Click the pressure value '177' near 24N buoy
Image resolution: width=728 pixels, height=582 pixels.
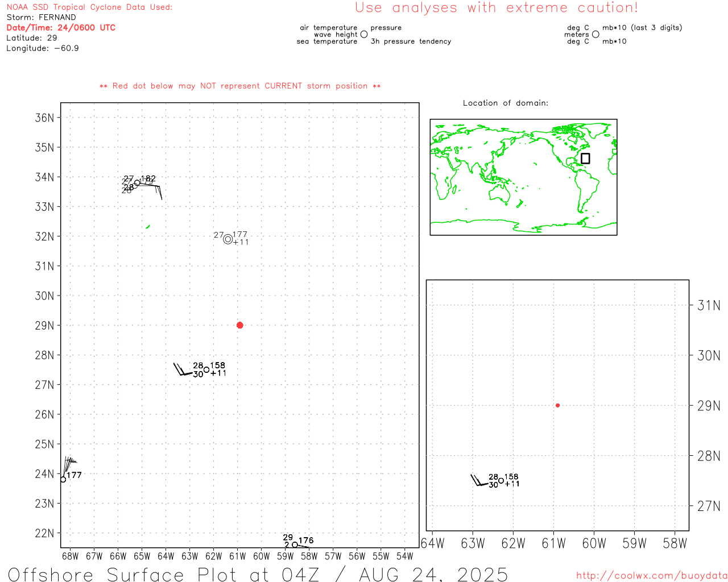pos(75,475)
